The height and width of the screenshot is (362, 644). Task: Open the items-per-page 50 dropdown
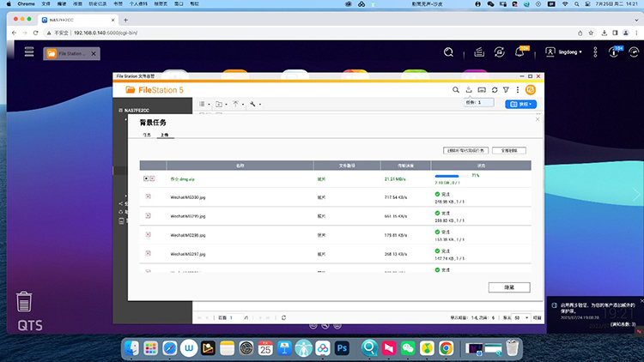[x=520, y=317]
